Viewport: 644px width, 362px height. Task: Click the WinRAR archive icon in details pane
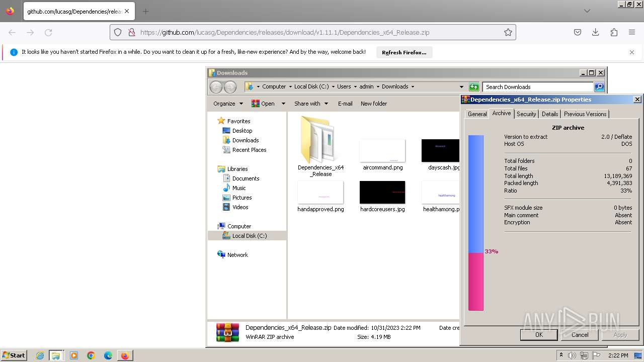pyautogui.click(x=227, y=332)
